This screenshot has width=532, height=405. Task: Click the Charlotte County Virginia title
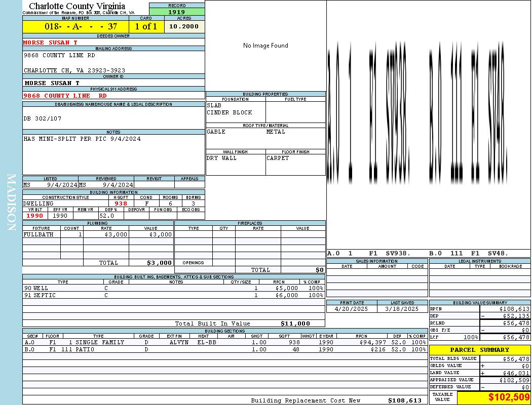pos(77,6)
